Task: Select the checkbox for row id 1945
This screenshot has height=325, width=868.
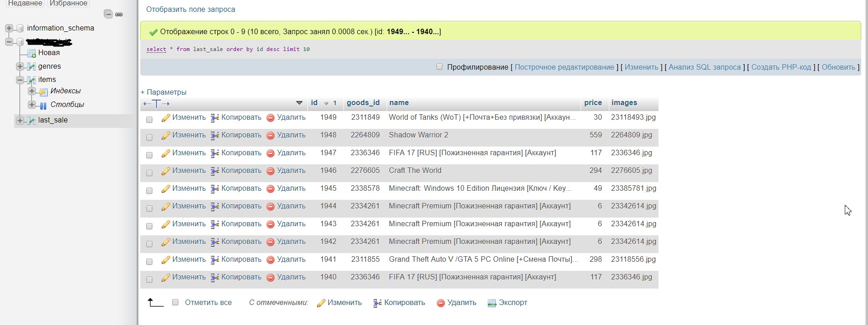Action: point(149,191)
